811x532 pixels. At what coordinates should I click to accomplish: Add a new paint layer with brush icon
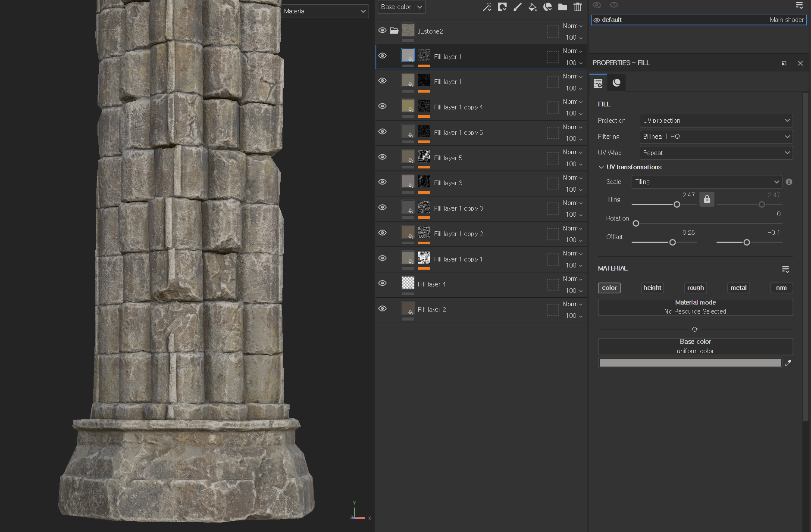pos(517,7)
